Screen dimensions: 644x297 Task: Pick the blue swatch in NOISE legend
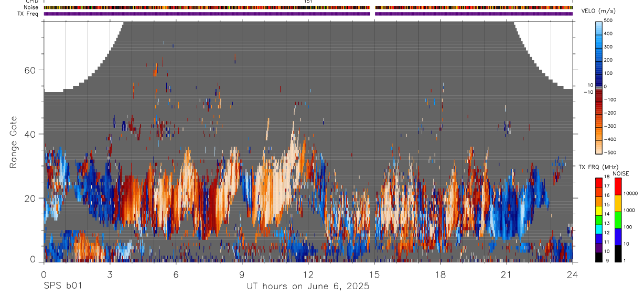618,237
